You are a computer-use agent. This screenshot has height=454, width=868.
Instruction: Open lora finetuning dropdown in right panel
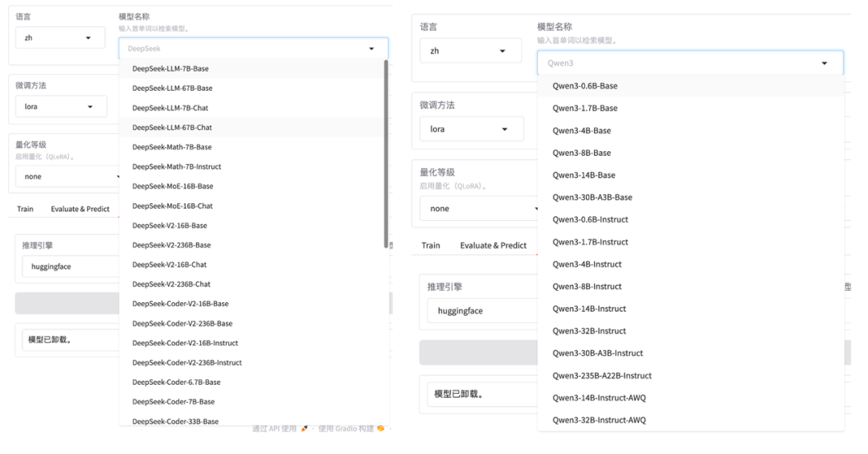click(x=471, y=129)
